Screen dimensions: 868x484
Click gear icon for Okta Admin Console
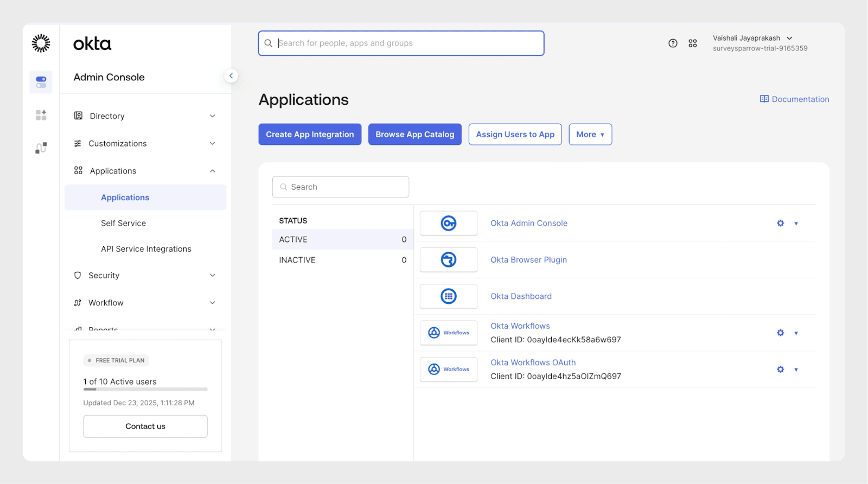tap(780, 223)
